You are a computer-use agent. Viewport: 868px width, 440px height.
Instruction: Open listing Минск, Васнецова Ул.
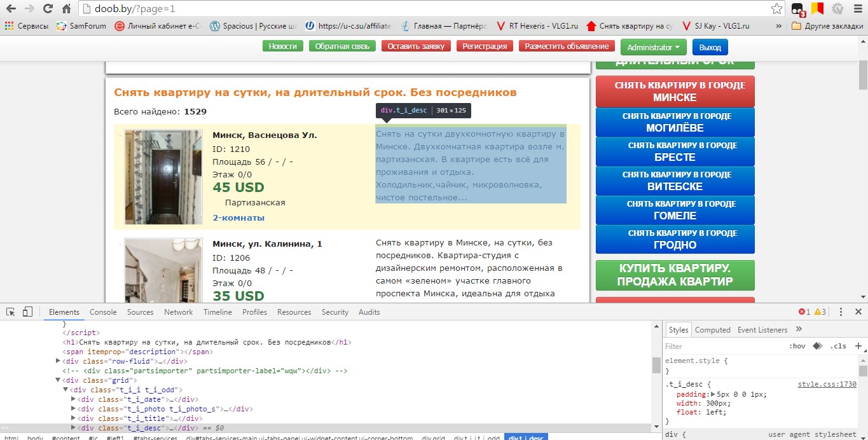265,135
